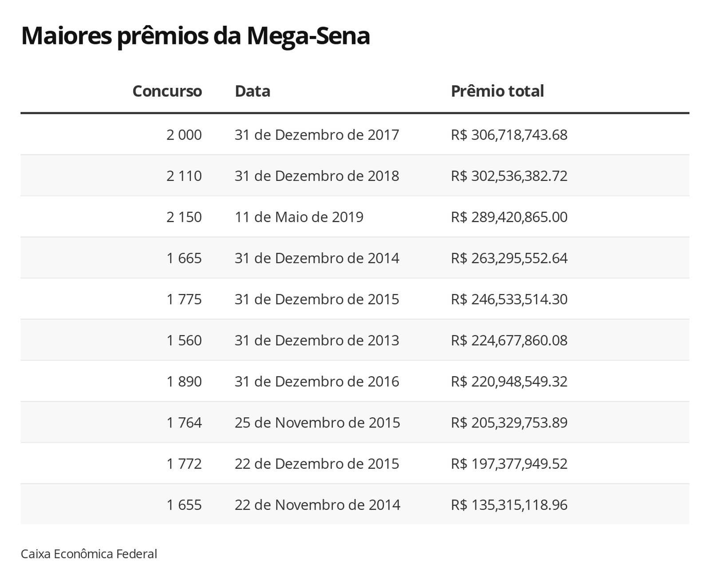The width and height of the screenshot is (710, 588).
Task: Click the Caixa Econômica Federal source text
Action: [x=89, y=554]
